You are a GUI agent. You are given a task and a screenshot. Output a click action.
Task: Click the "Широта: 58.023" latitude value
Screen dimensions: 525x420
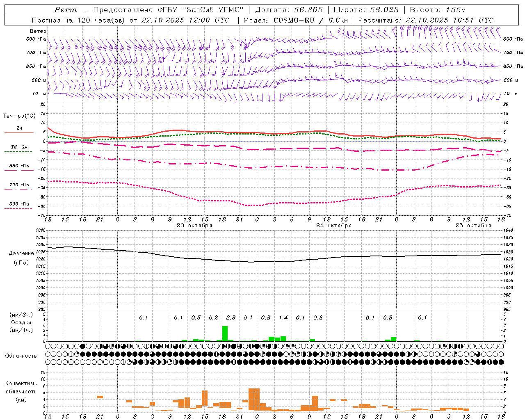[x=366, y=10]
